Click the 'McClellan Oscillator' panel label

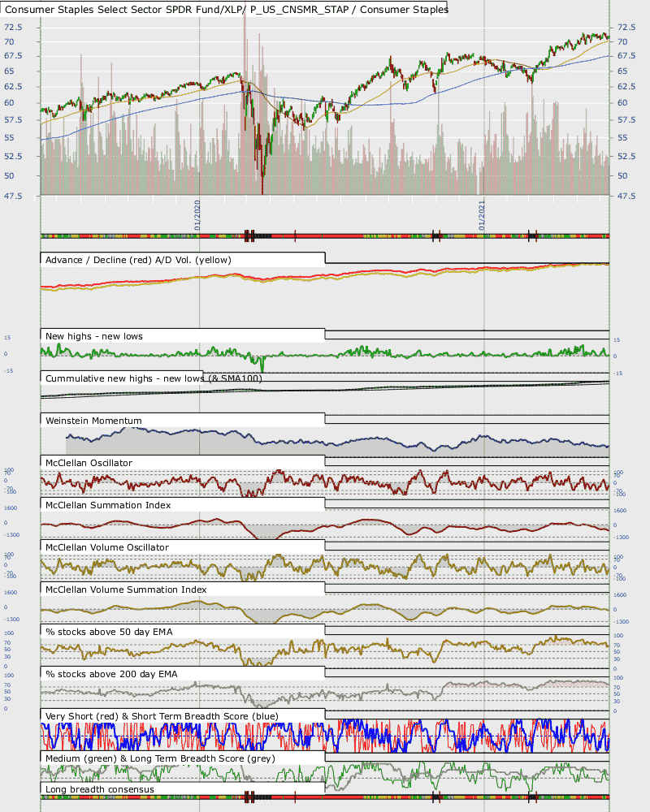[89, 463]
